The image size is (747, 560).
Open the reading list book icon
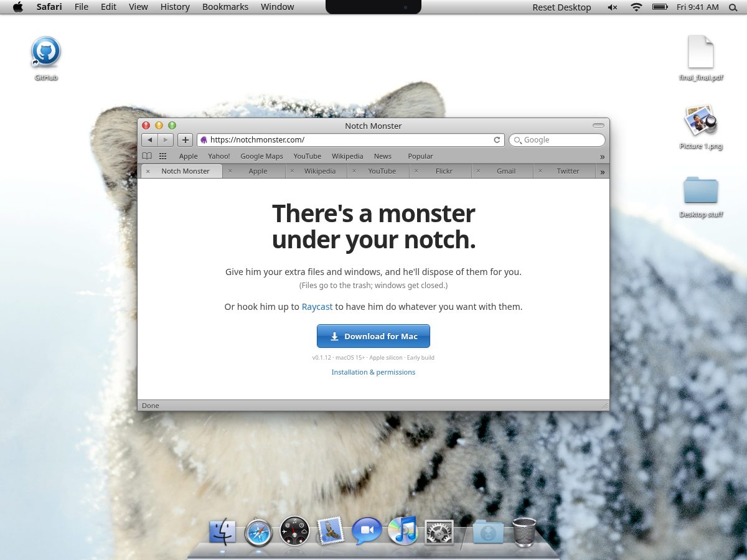click(x=147, y=156)
